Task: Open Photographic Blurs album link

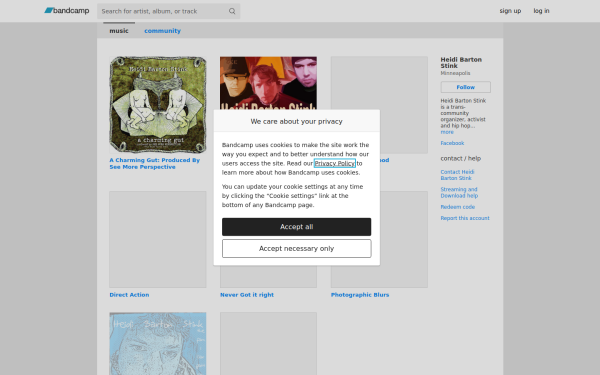Action: (360, 295)
